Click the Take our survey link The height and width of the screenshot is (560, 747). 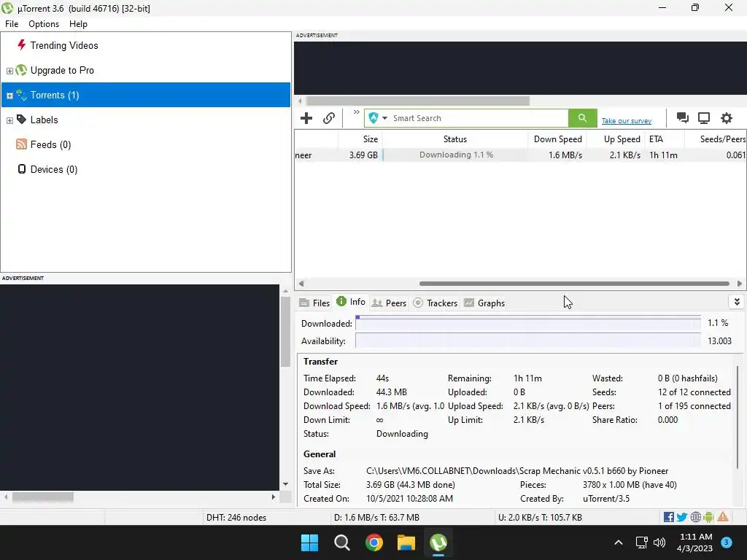[627, 121]
